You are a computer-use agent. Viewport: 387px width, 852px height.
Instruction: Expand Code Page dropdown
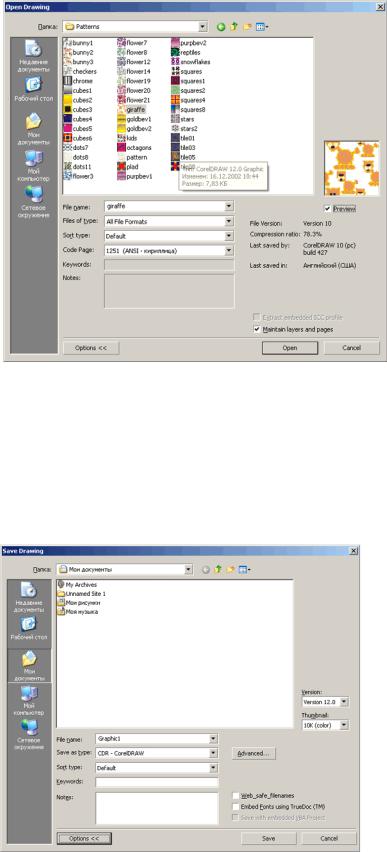pyautogui.click(x=229, y=250)
